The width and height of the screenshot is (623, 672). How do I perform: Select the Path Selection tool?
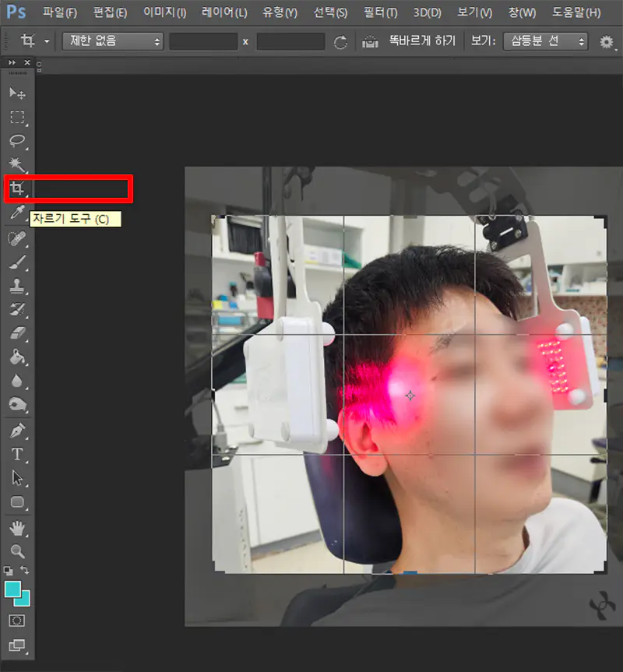(17, 478)
